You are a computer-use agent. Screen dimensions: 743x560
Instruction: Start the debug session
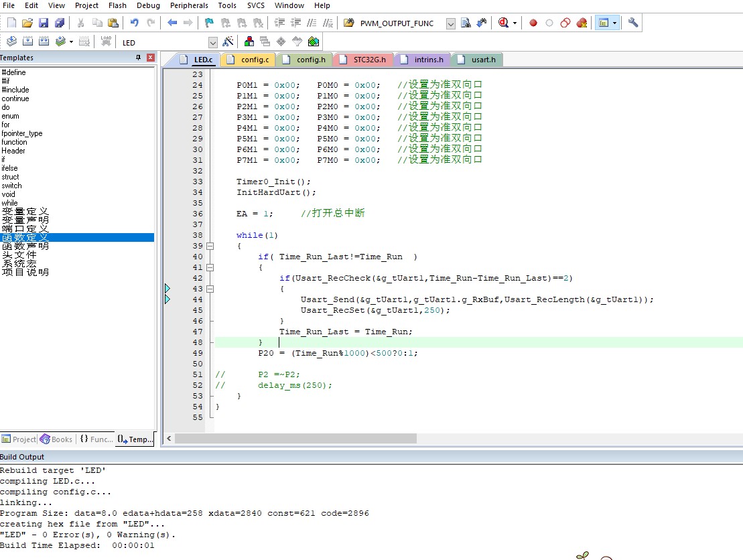pyautogui.click(x=503, y=23)
